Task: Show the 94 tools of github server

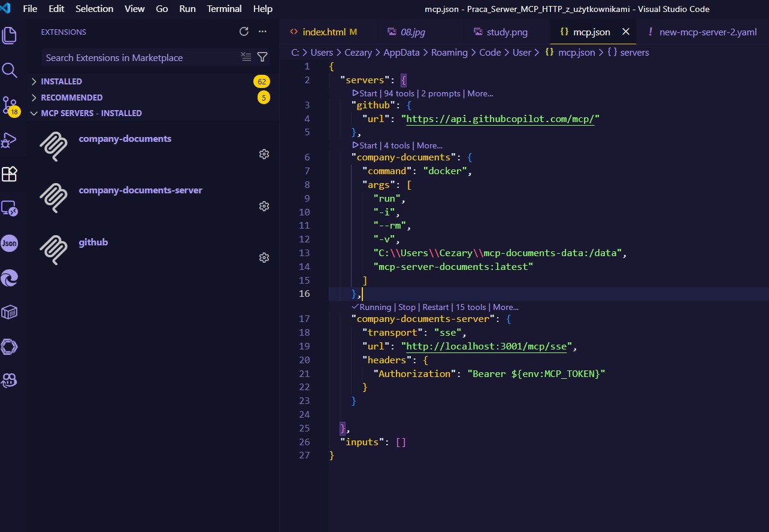Action: tap(399, 93)
